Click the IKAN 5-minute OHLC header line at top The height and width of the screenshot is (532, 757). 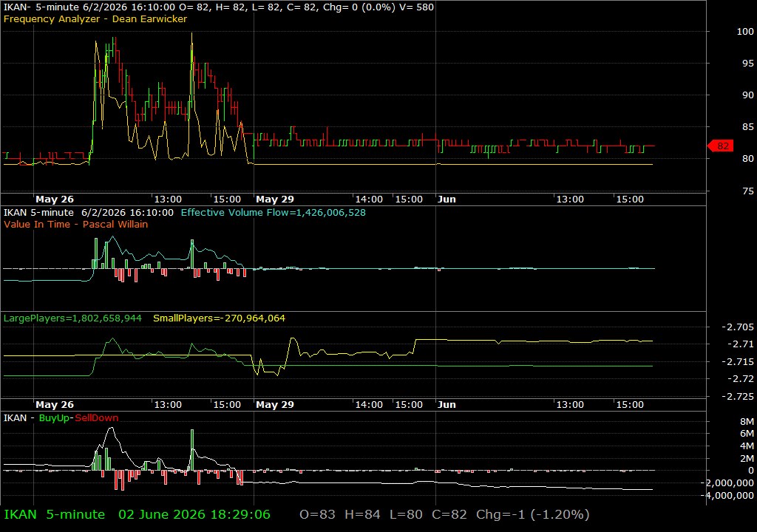219,7
